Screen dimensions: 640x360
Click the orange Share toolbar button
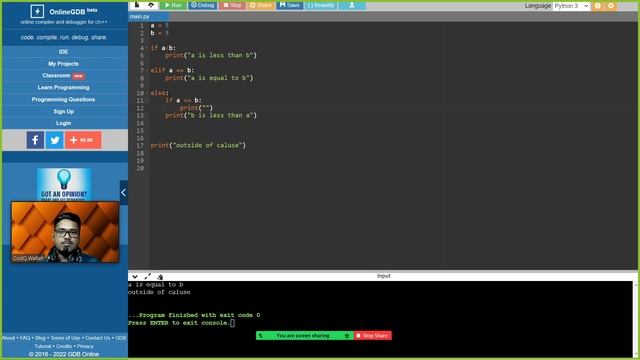coord(260,5)
